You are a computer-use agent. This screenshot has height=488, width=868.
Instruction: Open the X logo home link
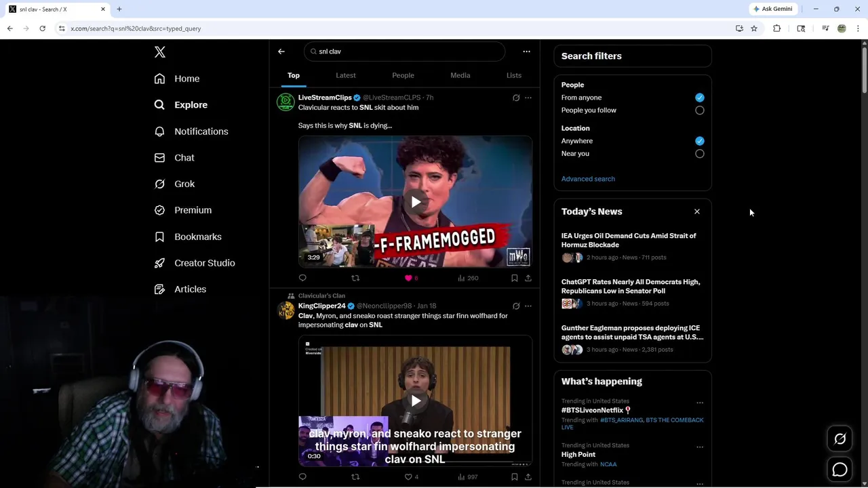pos(160,52)
